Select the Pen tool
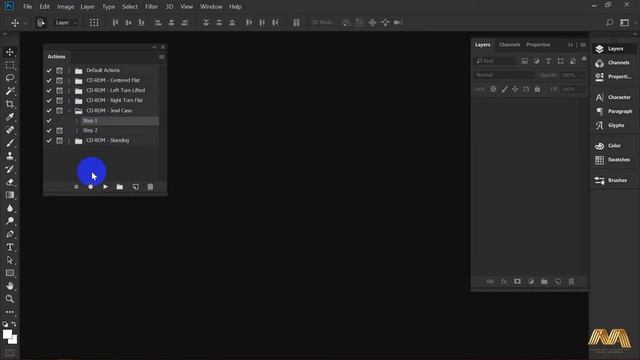Image resolution: width=640 pixels, height=360 pixels. [10, 234]
